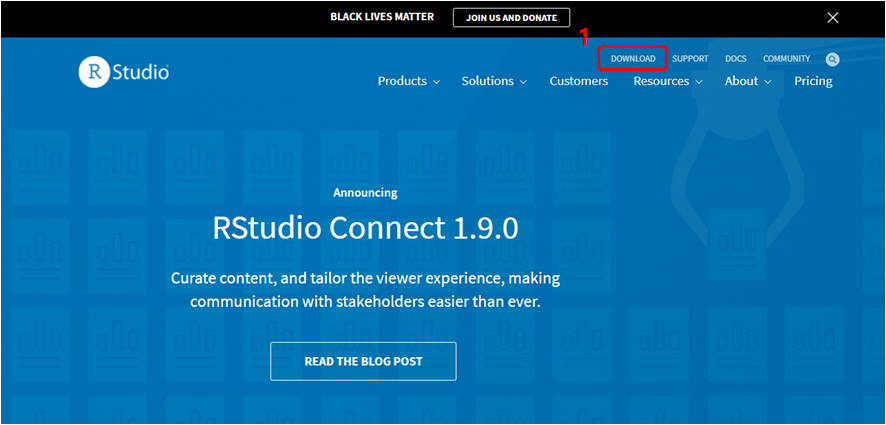Dismiss the banner with the X icon

(832, 18)
